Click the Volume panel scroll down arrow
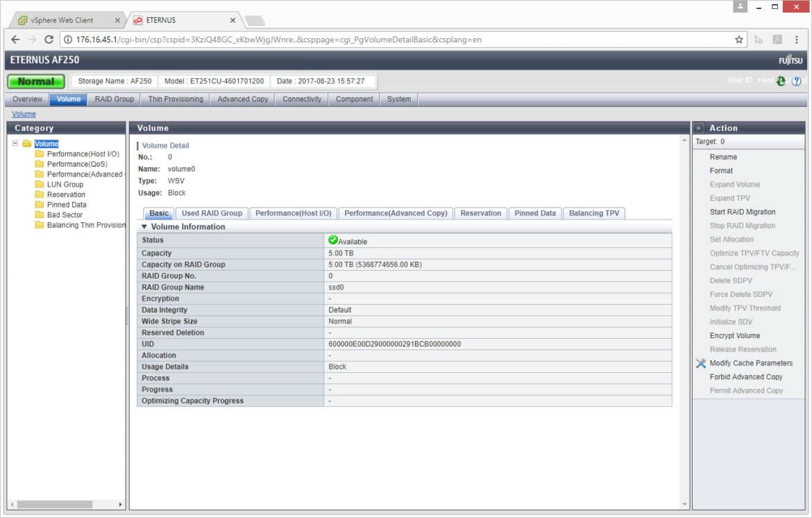 tap(684, 504)
